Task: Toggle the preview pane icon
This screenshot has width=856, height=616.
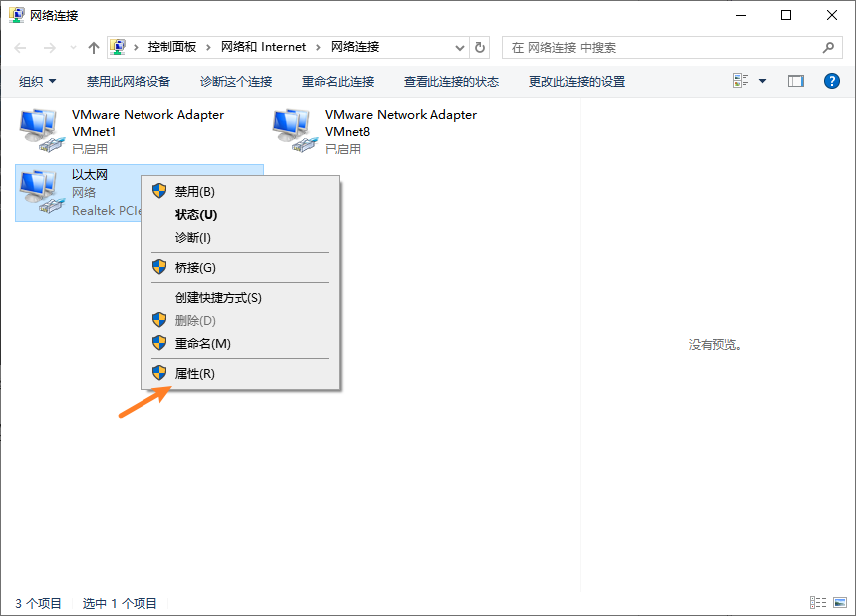Action: (795, 81)
